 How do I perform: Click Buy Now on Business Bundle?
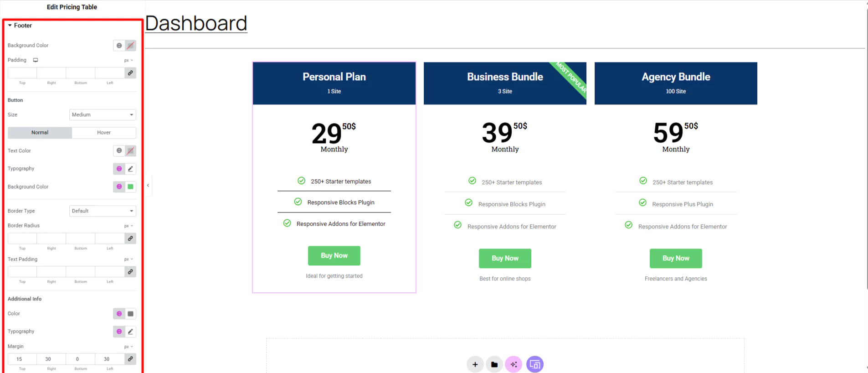click(505, 259)
